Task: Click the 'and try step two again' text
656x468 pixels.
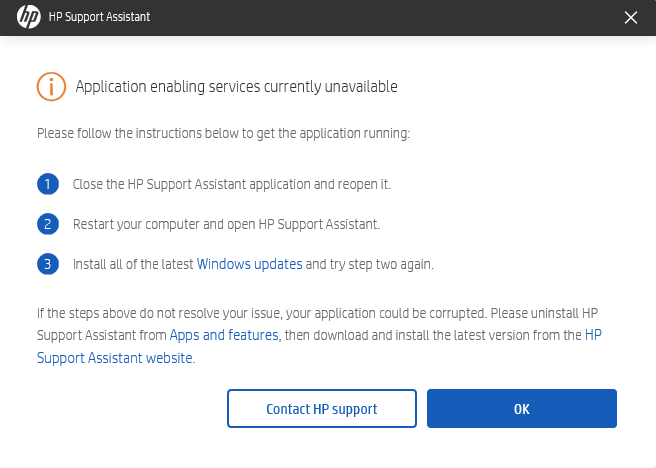Action: (370, 265)
